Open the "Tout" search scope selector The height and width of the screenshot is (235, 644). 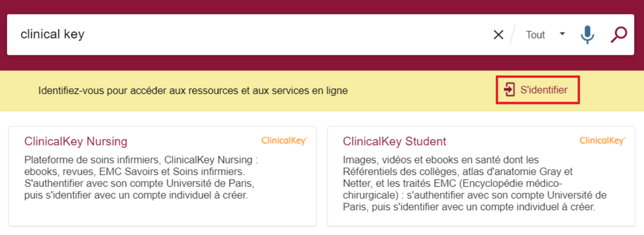pyautogui.click(x=535, y=35)
